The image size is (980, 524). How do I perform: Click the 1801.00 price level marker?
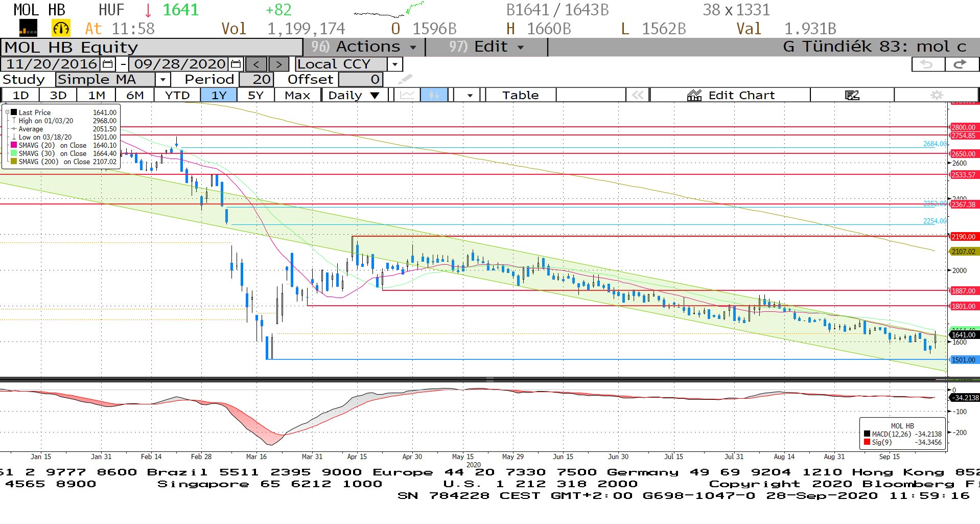click(x=963, y=306)
